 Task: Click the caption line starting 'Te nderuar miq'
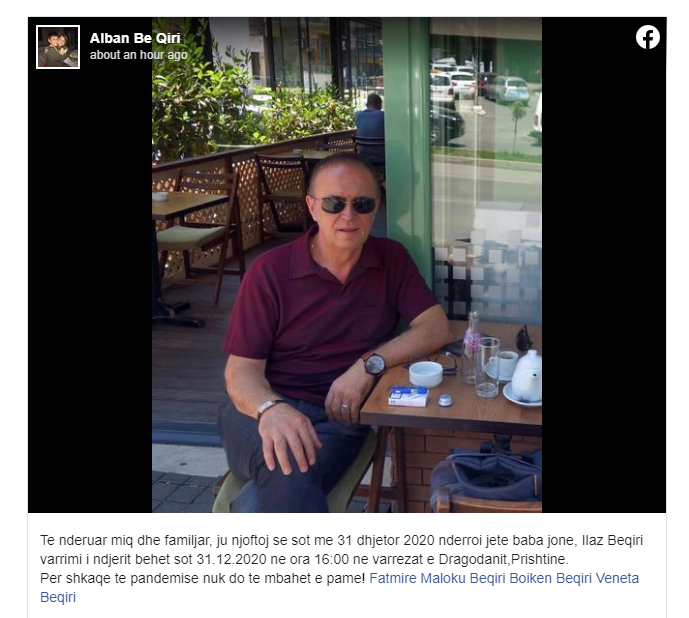tap(341, 540)
